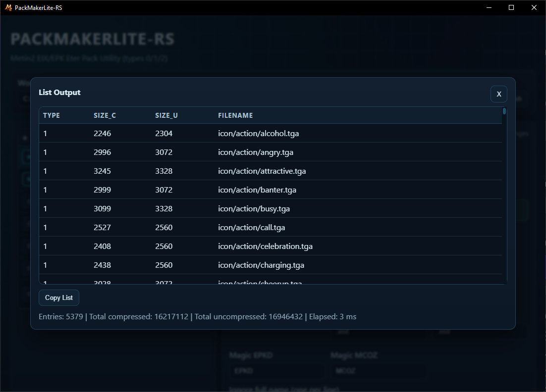The height and width of the screenshot is (392, 546).
Task: Click the SIZE_C column header
Action: coord(105,115)
